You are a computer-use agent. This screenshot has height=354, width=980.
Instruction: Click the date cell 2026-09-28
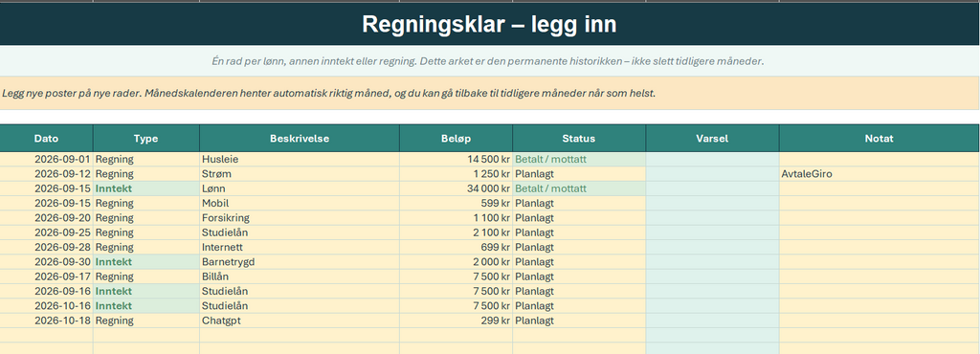point(46,247)
